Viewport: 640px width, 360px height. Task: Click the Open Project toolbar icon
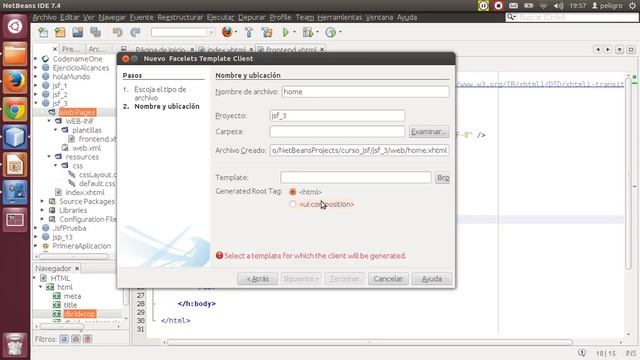pos(78,32)
